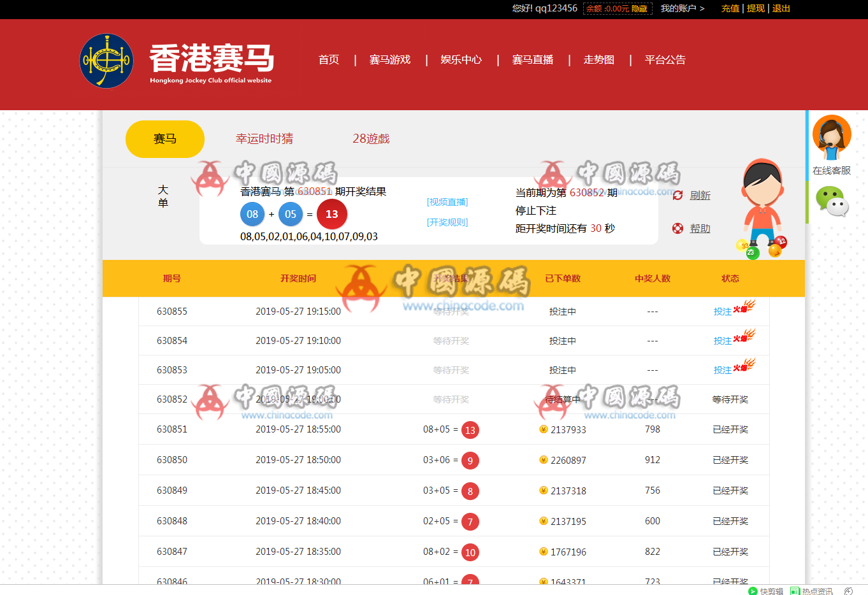
Task: Click the 在线客服 label
Action: pyautogui.click(x=832, y=171)
